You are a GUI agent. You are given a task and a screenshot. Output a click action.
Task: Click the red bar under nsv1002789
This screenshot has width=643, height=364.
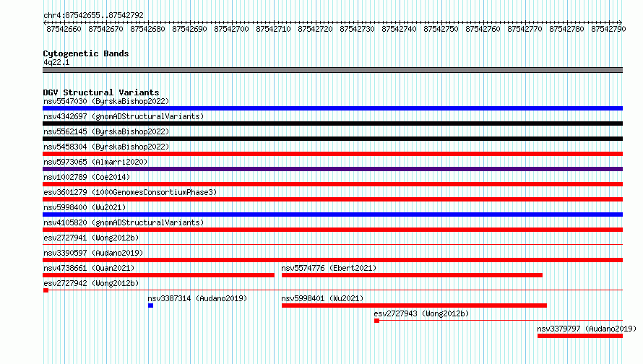coord(332,184)
